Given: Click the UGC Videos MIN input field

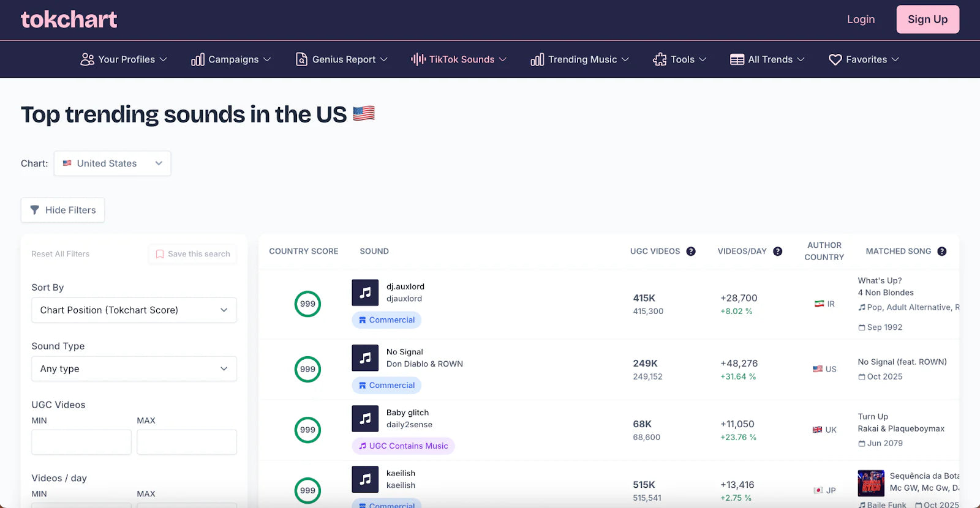Looking at the screenshot, I should click(81, 442).
